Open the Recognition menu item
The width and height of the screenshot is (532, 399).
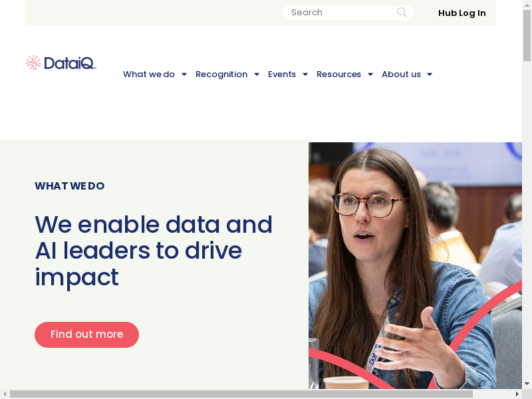[x=221, y=74]
